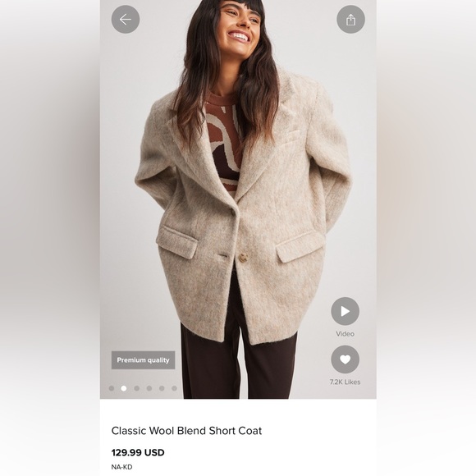The width and height of the screenshot is (476, 476).
Task: Go to first image dot
Action: coord(112,388)
